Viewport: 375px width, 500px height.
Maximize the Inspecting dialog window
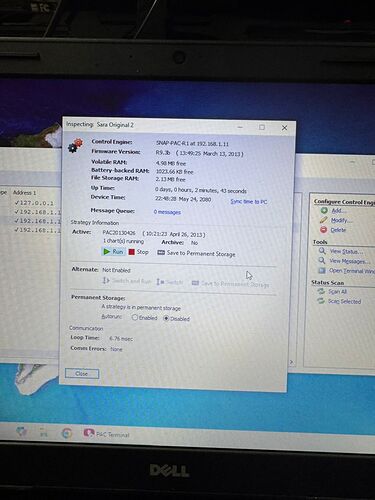[262, 127]
